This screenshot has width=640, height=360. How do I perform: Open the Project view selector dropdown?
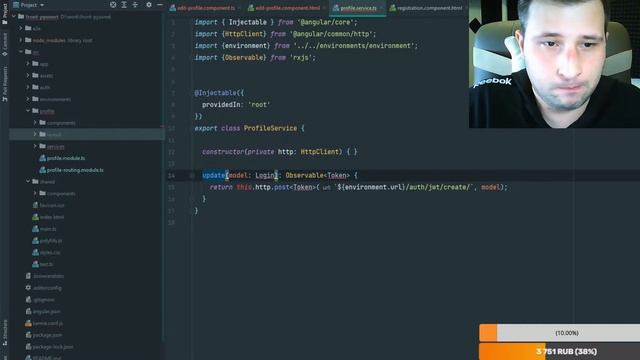click(29, 5)
